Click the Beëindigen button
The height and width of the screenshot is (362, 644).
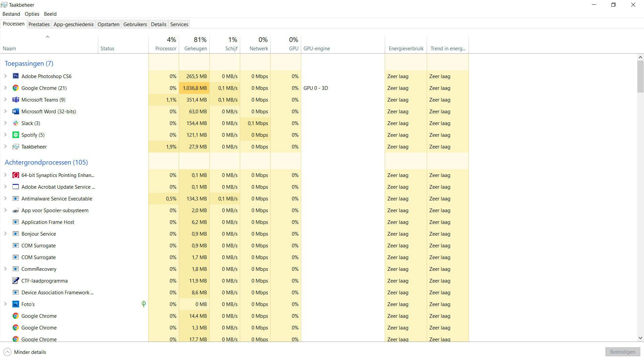(622, 352)
